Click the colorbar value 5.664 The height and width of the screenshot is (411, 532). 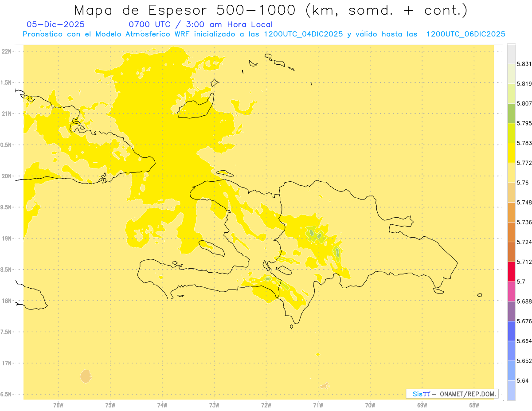click(524, 341)
